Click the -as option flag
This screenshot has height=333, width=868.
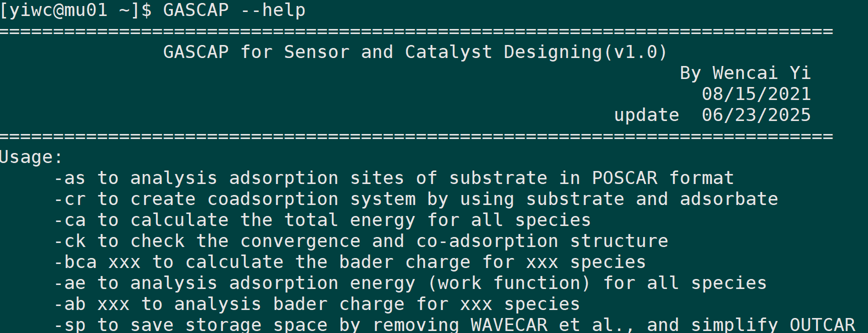point(69,178)
